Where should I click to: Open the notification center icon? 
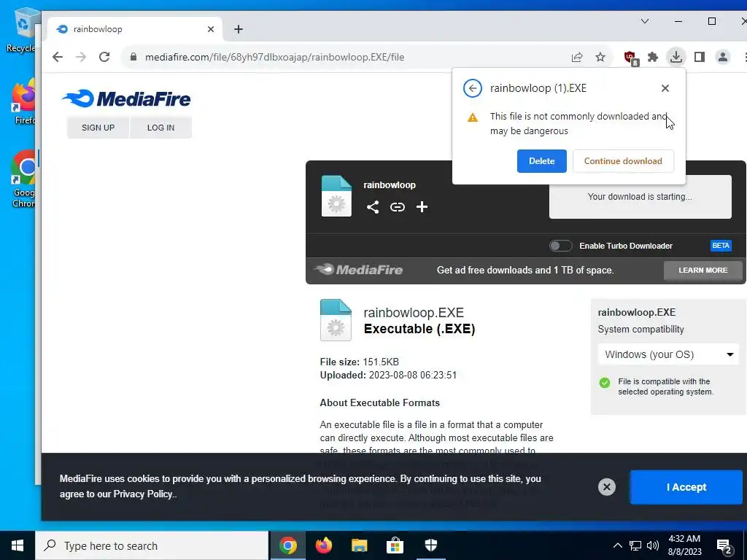pos(724,546)
